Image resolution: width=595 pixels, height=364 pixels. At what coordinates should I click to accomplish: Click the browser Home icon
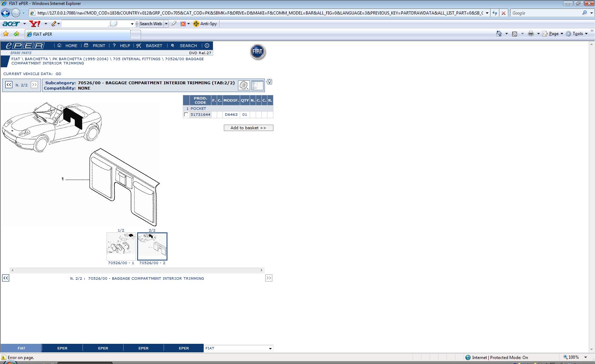click(499, 34)
